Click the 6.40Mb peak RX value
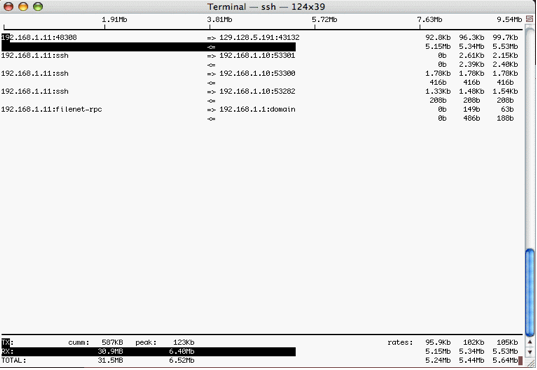This screenshot has width=537, height=370. click(x=182, y=352)
